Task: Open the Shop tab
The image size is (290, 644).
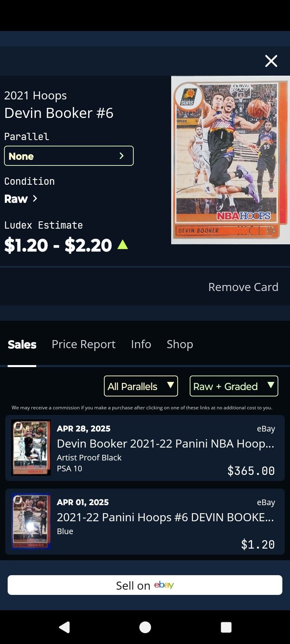Action: (x=180, y=344)
